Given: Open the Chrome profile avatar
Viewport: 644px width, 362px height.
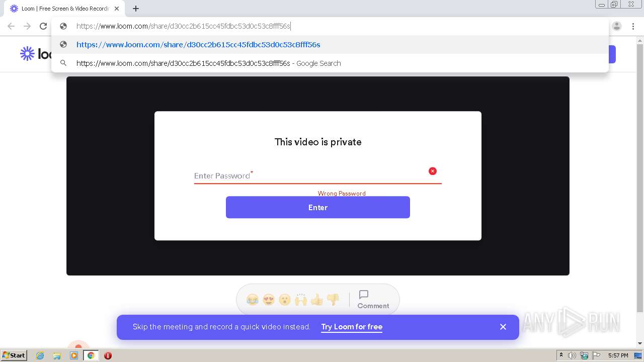Looking at the screenshot, I should (617, 26).
